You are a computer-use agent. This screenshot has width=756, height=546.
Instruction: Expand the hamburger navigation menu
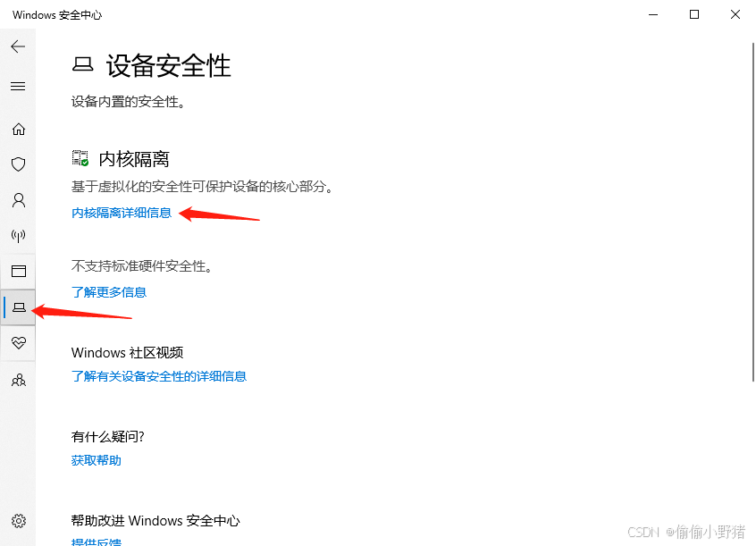coord(19,87)
